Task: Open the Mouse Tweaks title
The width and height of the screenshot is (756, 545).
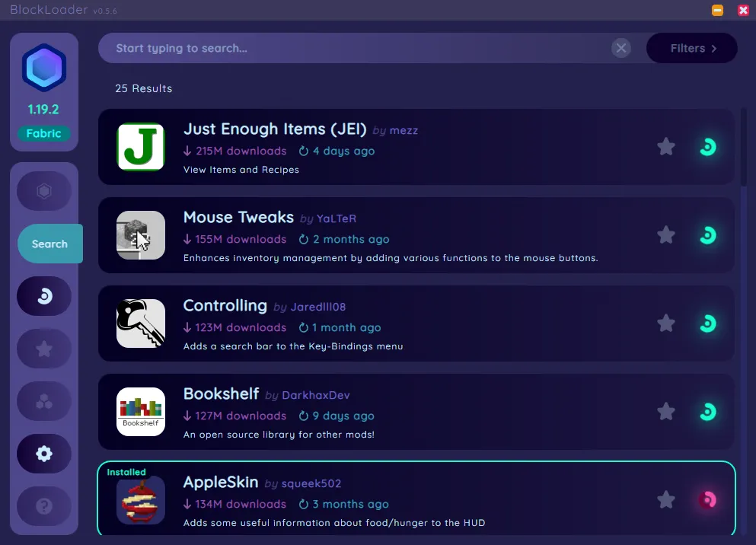Action: point(238,218)
